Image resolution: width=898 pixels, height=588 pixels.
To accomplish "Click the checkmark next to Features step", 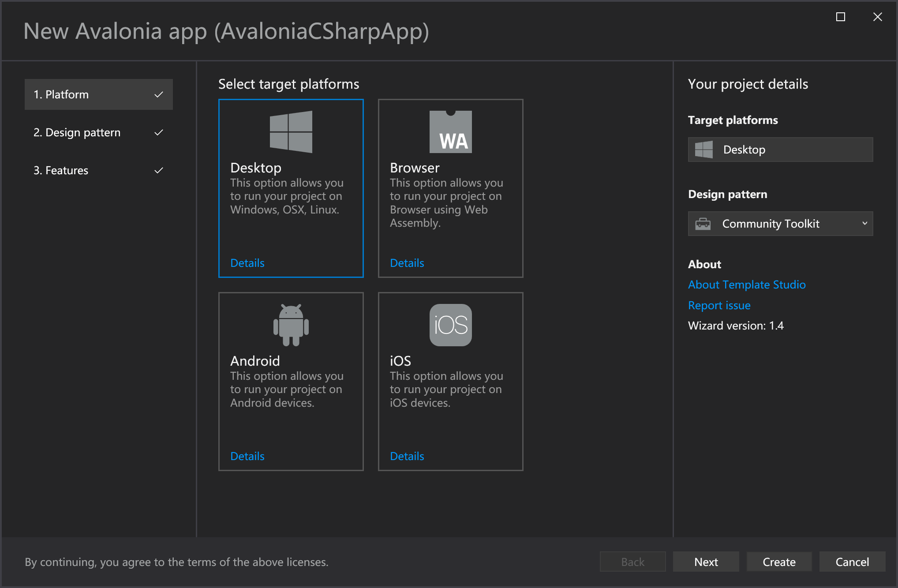I will coord(159,170).
